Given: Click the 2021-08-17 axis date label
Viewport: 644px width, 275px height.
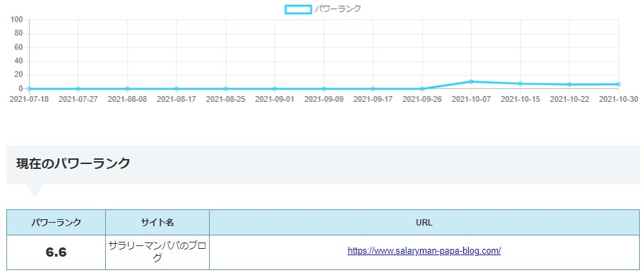Looking at the screenshot, I should [177, 100].
